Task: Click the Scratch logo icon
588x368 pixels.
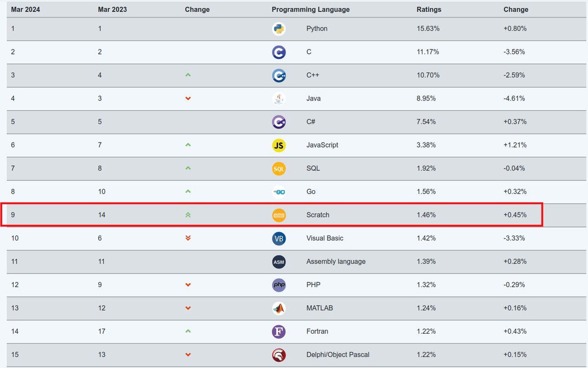Action: (x=279, y=215)
